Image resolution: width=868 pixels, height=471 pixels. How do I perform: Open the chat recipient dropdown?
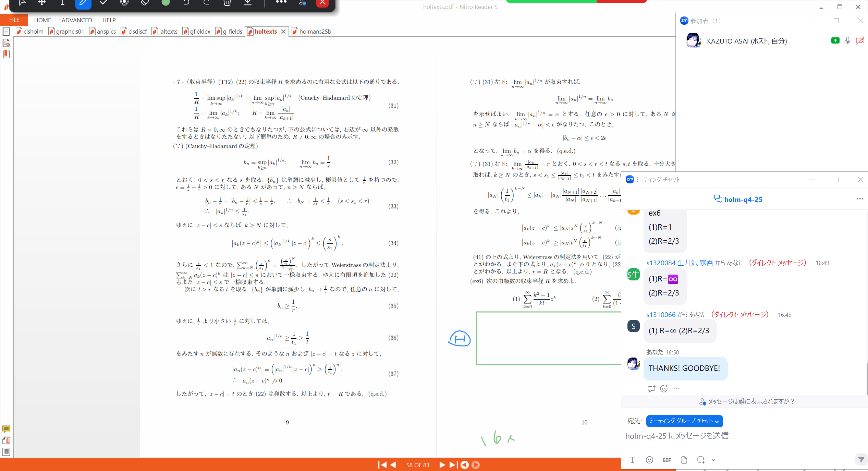684,421
